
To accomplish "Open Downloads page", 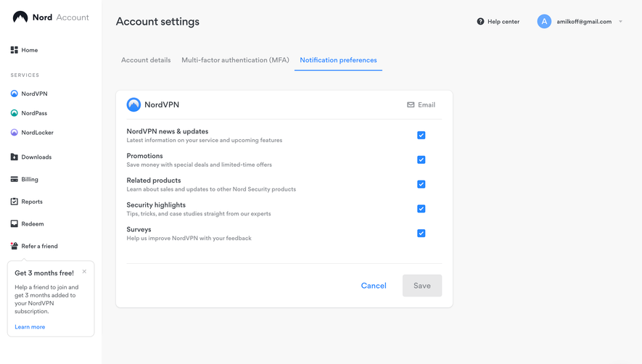I will (36, 157).
